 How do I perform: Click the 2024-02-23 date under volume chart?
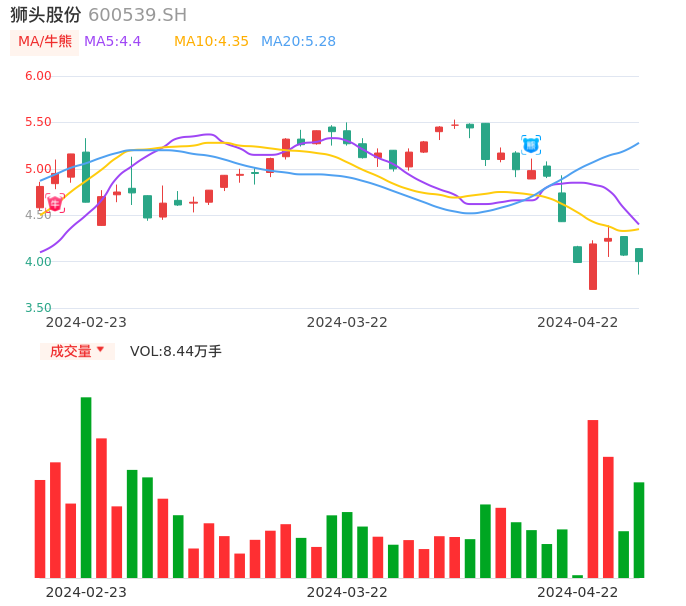[x=86, y=592]
